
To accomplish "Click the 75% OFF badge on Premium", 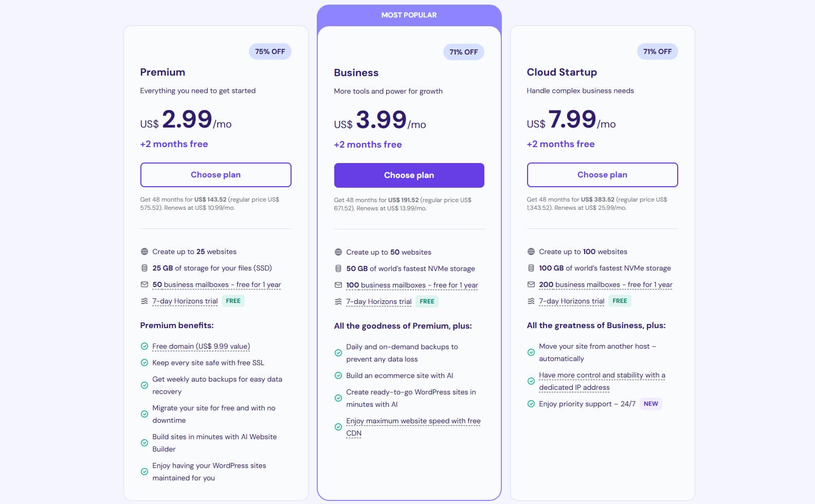I will [270, 51].
